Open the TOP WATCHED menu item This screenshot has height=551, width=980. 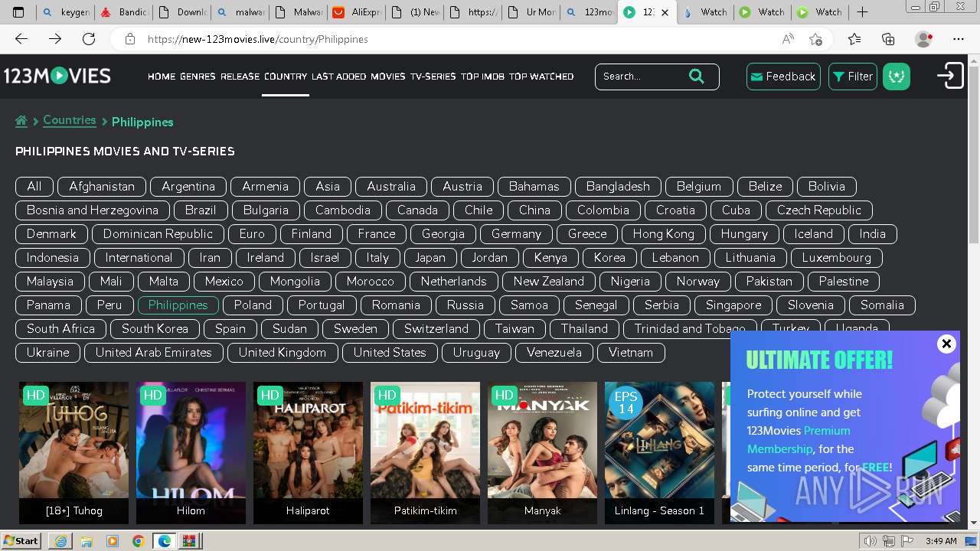coord(541,76)
